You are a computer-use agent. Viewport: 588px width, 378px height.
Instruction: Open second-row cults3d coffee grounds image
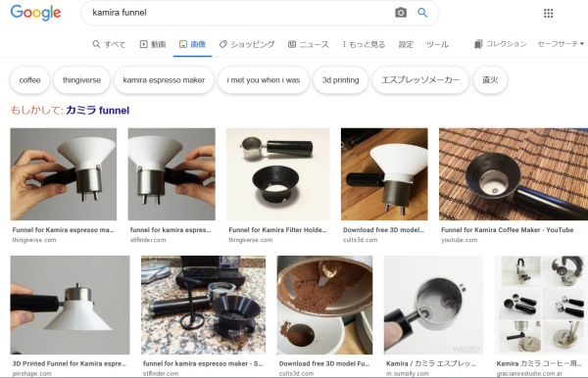coord(324,305)
